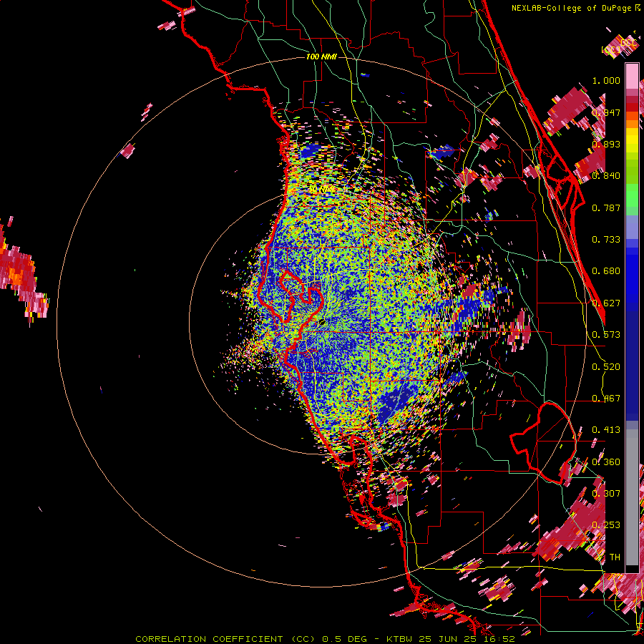Viewport: 644px width, 644px height.
Task: Click the 100 NMI range ring label
Action: (321, 57)
